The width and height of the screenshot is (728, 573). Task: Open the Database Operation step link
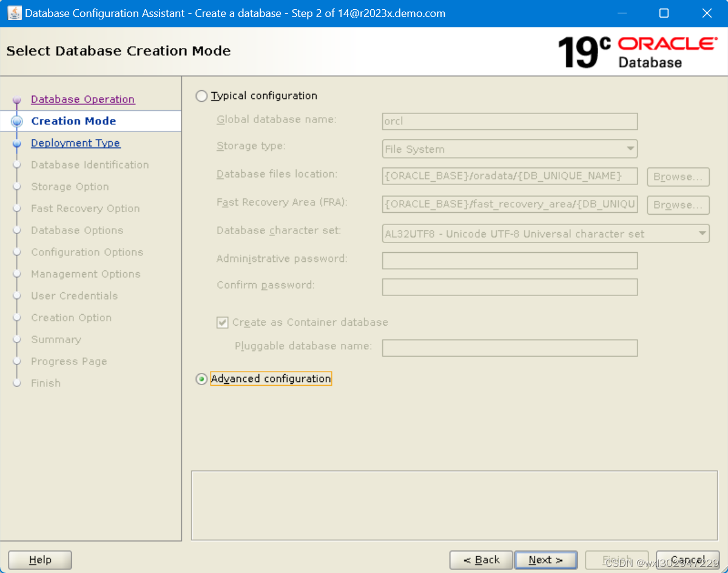tap(83, 99)
